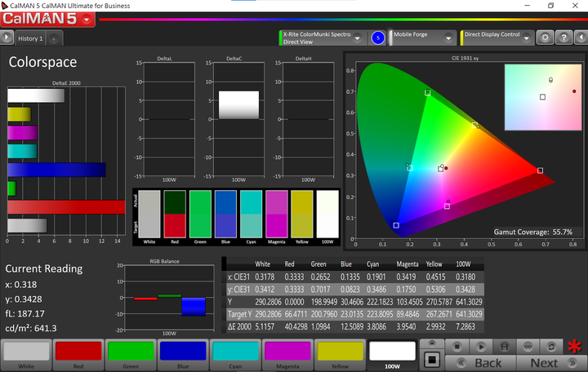The width and height of the screenshot is (588, 372).
Task: Expand the Mobile Forge source dropdown
Action: [x=448, y=38]
